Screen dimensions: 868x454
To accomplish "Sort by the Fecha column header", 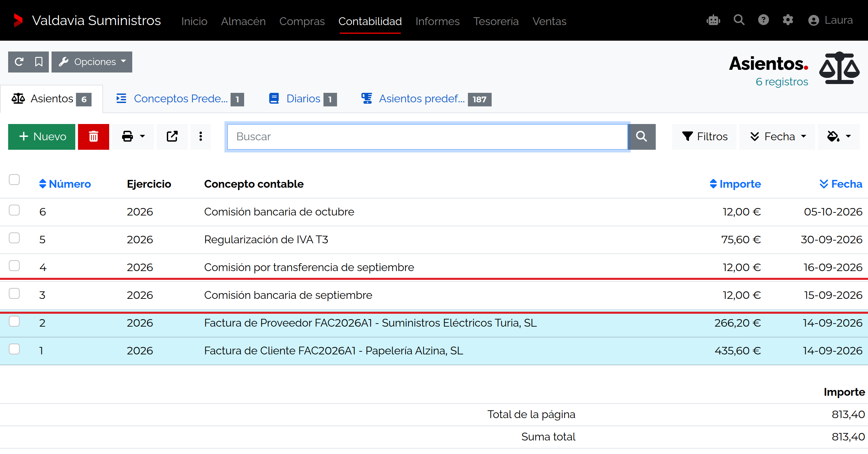I will (x=841, y=184).
